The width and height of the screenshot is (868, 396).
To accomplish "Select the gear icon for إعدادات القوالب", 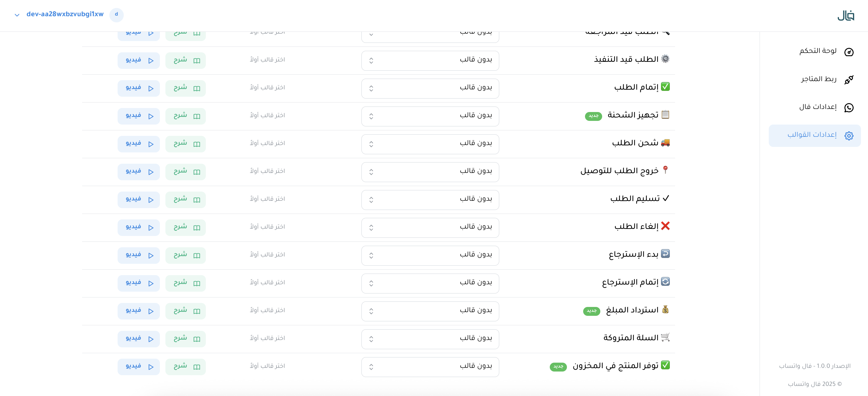I will (849, 136).
